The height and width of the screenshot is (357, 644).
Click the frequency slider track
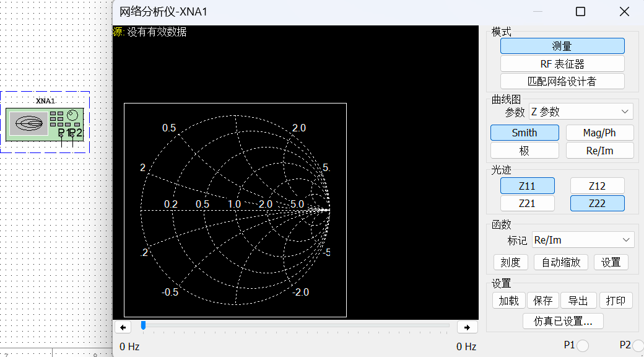coord(295,325)
